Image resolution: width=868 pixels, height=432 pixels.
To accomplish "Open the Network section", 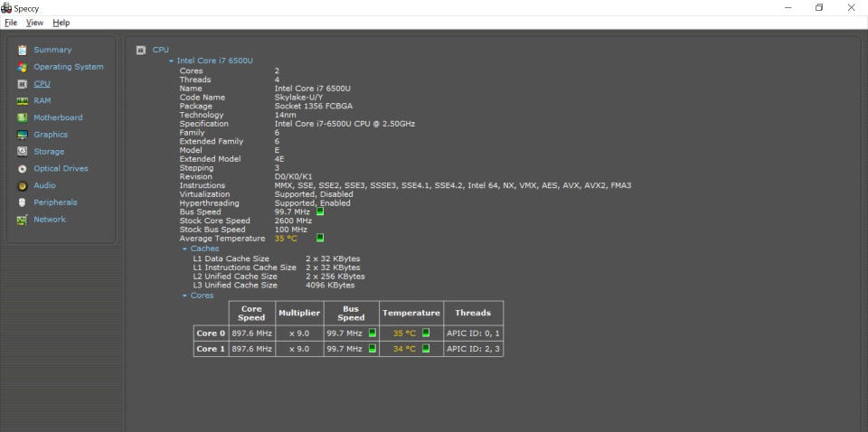I will [x=50, y=220].
